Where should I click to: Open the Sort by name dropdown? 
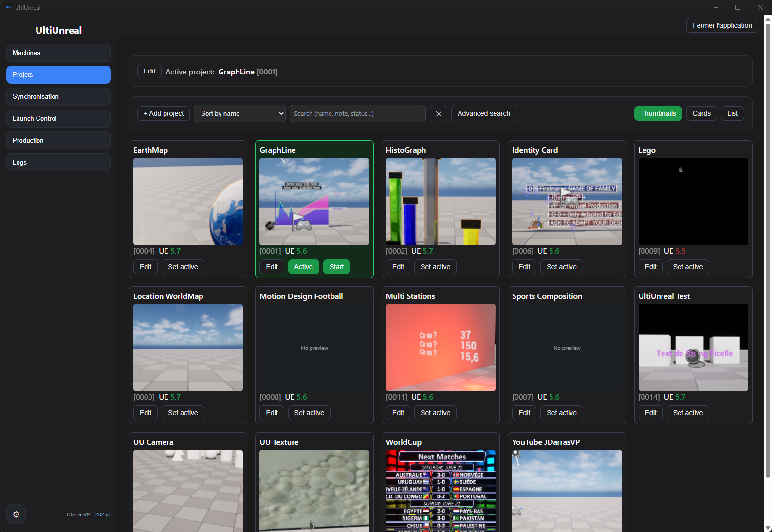pos(239,113)
